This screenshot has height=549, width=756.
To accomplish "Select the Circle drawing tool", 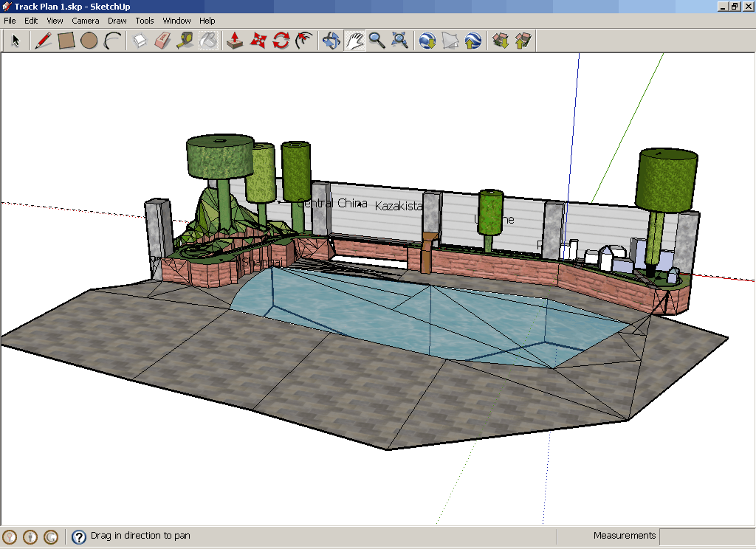I will 89,41.
